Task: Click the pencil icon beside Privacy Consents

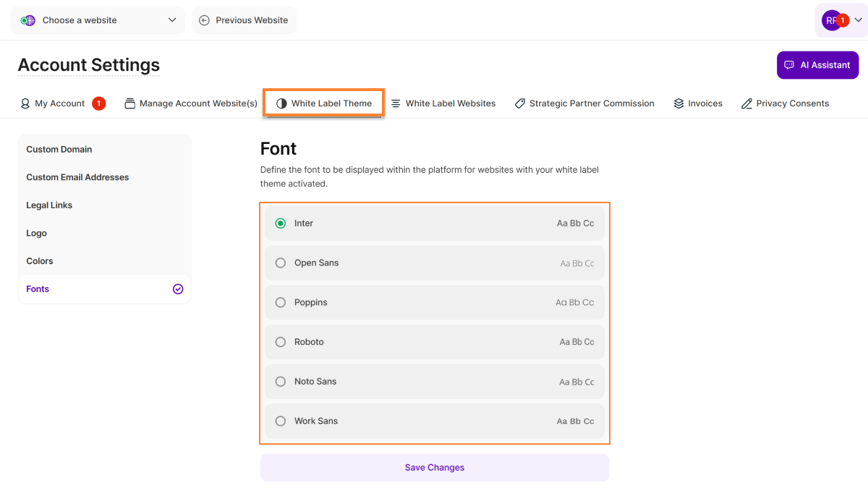Action: [x=746, y=103]
